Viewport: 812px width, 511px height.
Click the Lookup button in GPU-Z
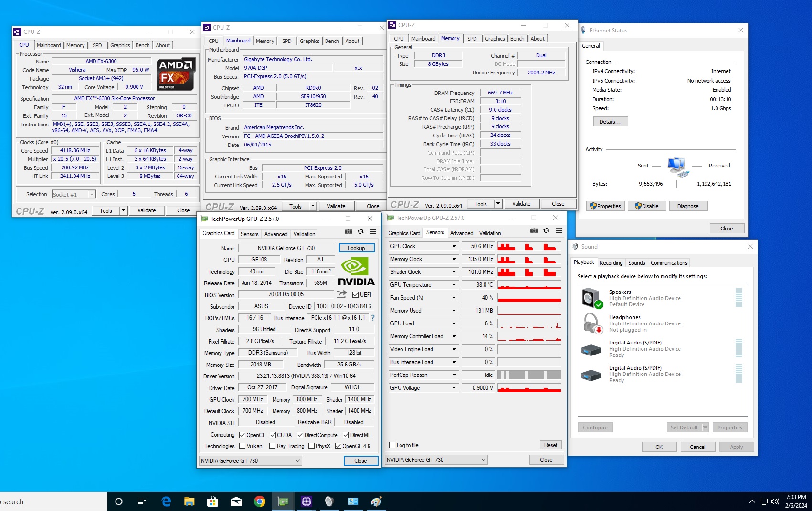356,248
